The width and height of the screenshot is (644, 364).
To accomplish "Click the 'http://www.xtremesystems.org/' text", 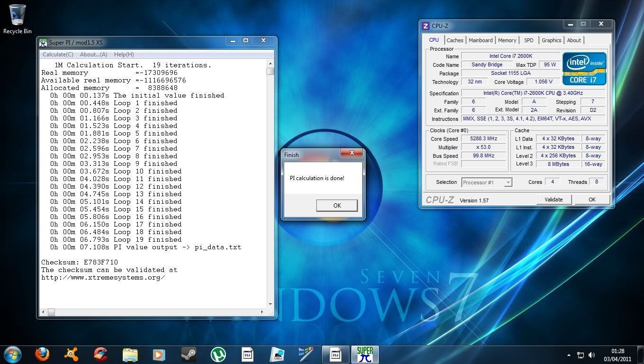I will point(103,277).
